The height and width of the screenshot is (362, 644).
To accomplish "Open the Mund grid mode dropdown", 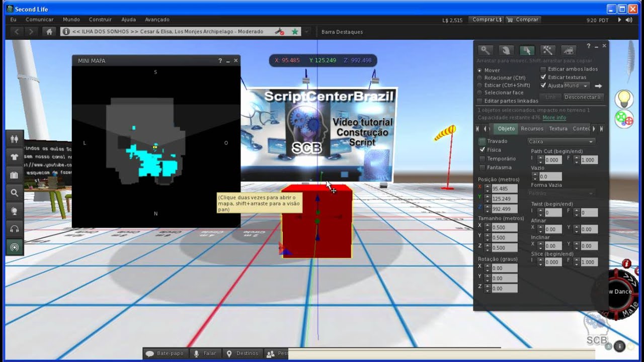I will 577,86.
